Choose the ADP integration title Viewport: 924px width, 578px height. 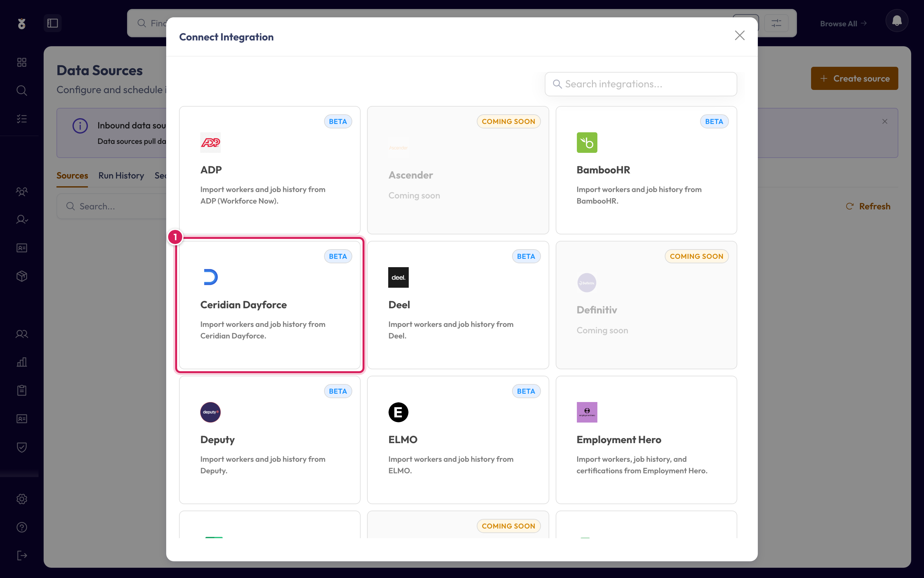coord(211,170)
